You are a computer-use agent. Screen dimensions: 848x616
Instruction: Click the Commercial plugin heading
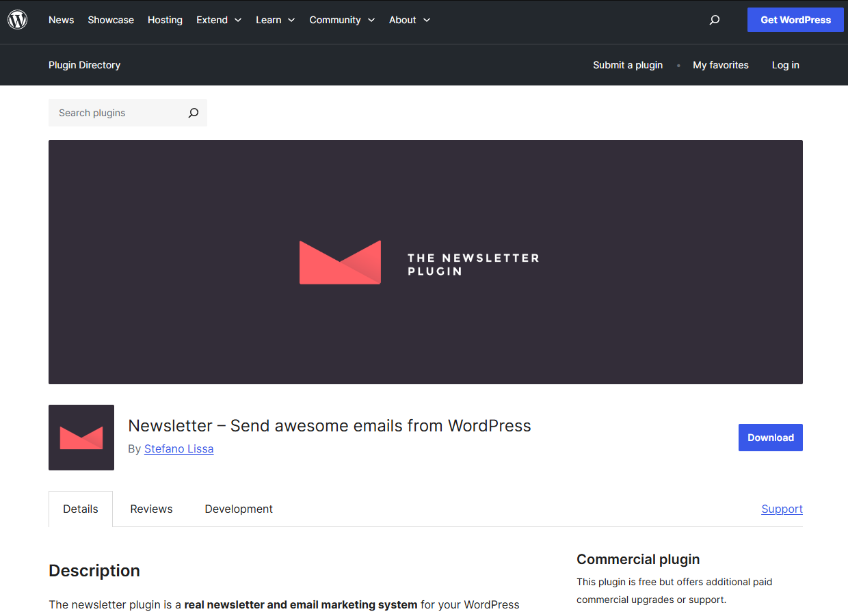click(638, 559)
